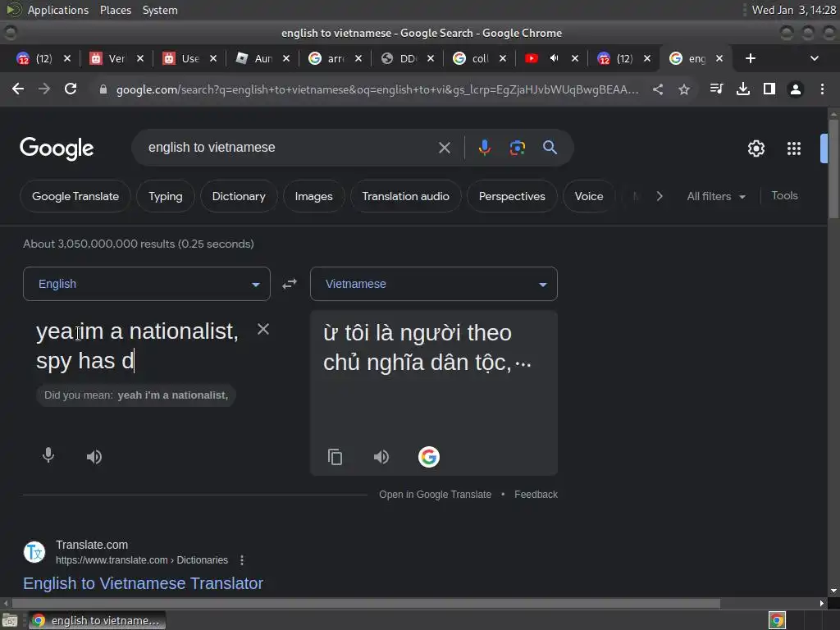
Task: Click the clock in the top panel
Action: (x=793, y=10)
